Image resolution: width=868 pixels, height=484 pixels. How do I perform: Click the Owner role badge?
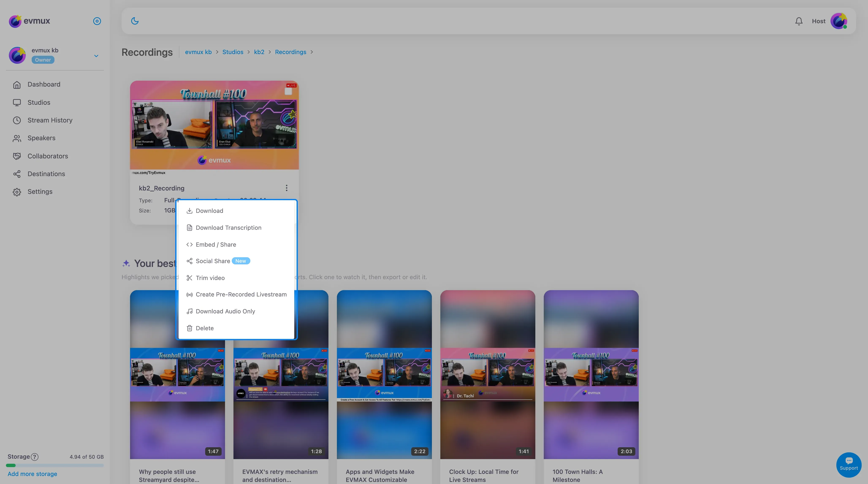[x=43, y=60]
